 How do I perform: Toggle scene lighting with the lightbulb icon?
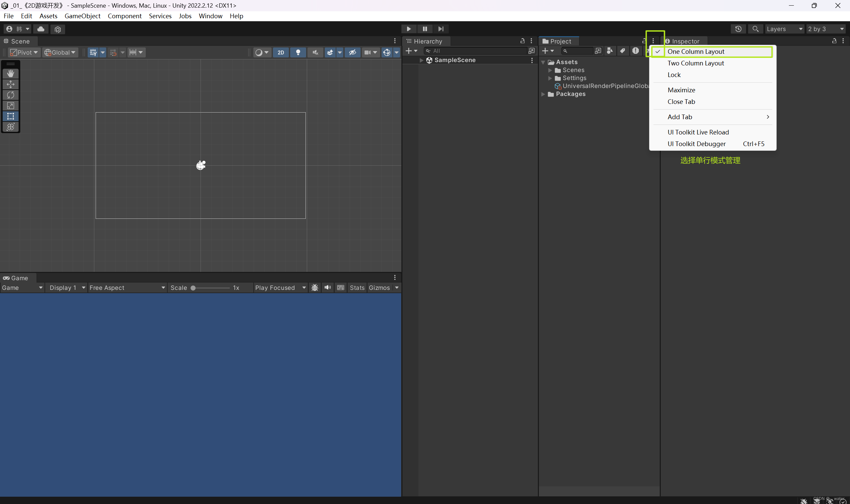pos(298,52)
